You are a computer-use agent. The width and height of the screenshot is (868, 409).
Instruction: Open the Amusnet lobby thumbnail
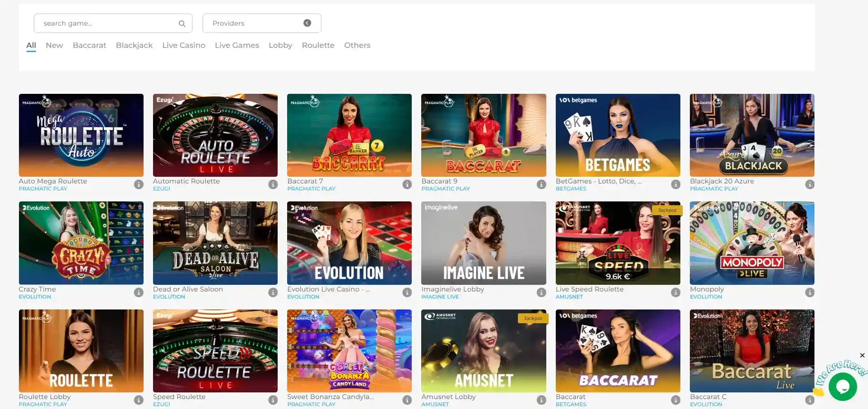click(x=484, y=351)
